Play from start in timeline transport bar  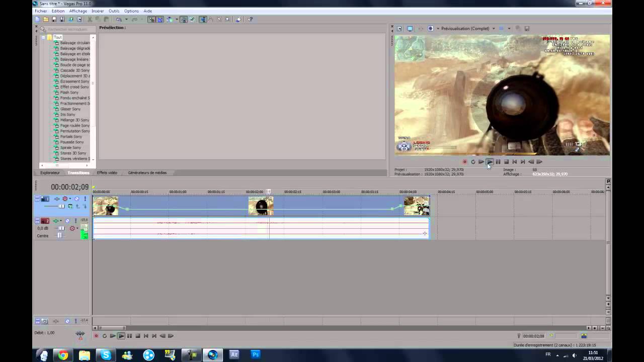pos(113,336)
